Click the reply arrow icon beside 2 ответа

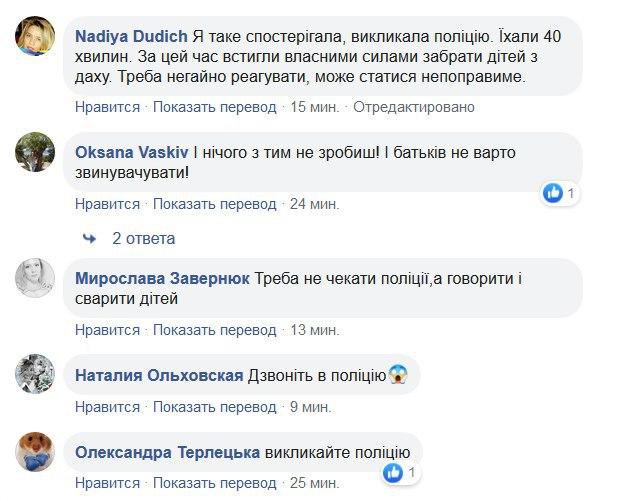point(89,239)
